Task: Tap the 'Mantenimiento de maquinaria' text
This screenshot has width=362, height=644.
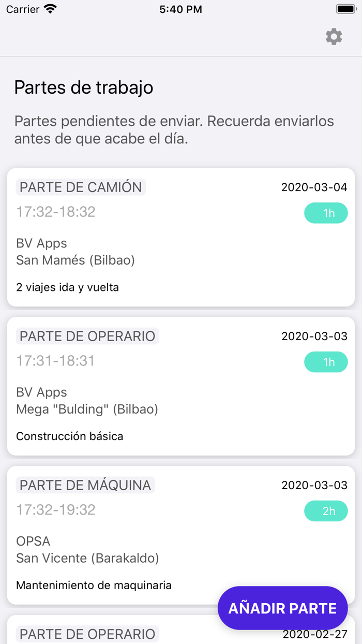Action: point(94,585)
